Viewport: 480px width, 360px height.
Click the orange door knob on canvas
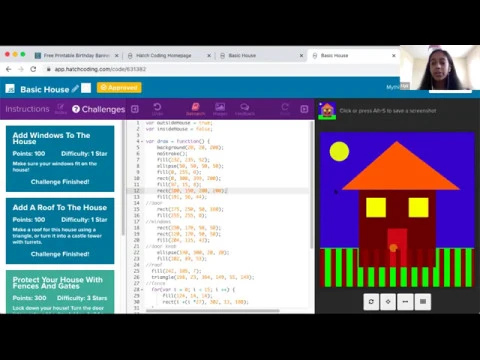(x=393, y=248)
